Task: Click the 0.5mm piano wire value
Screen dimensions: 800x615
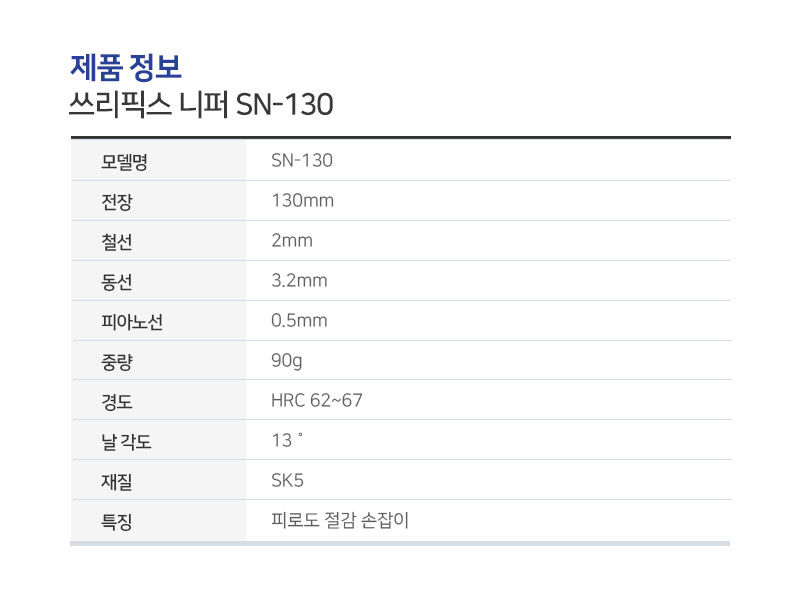Action: pyautogui.click(x=299, y=321)
